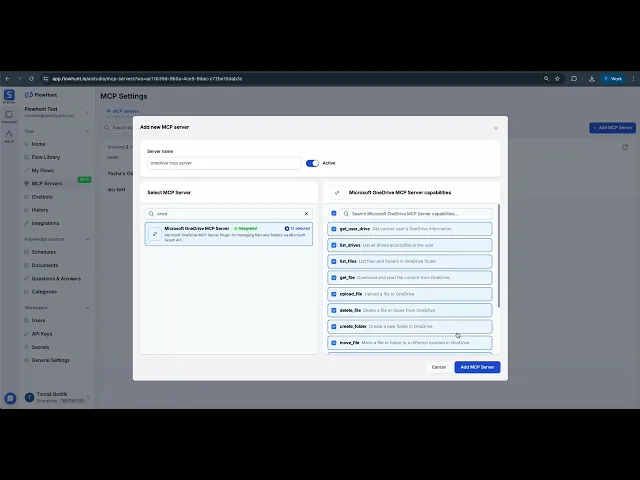Click Cancel in the dialog

(x=439, y=367)
